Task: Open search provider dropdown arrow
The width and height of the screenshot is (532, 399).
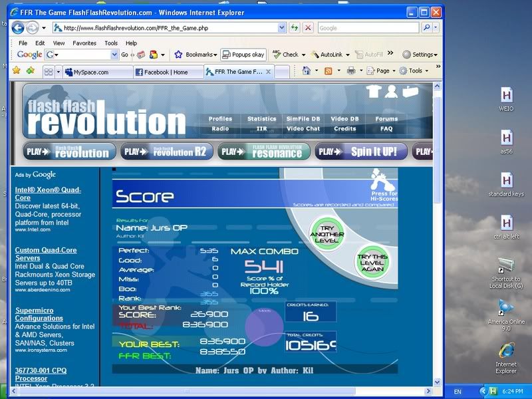Action: click(436, 28)
